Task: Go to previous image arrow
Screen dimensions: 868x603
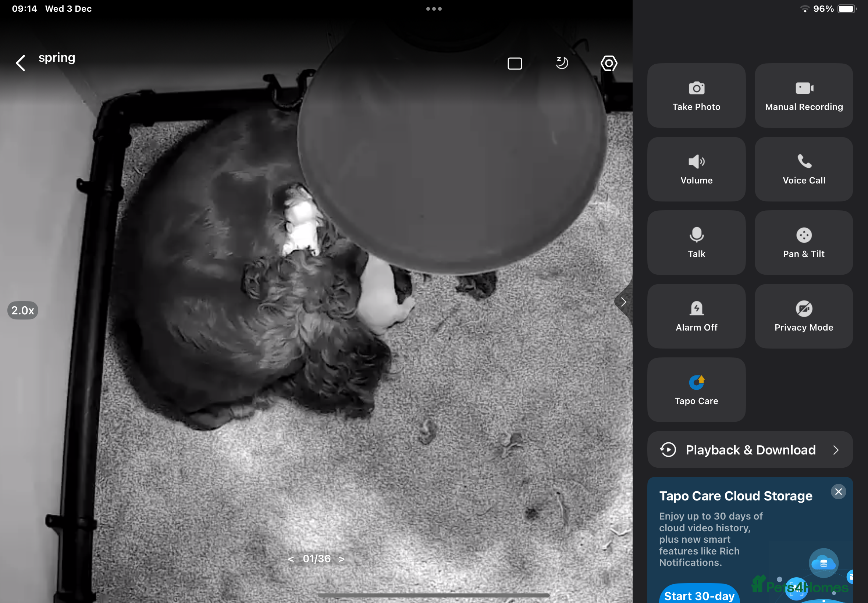Action: tap(291, 559)
